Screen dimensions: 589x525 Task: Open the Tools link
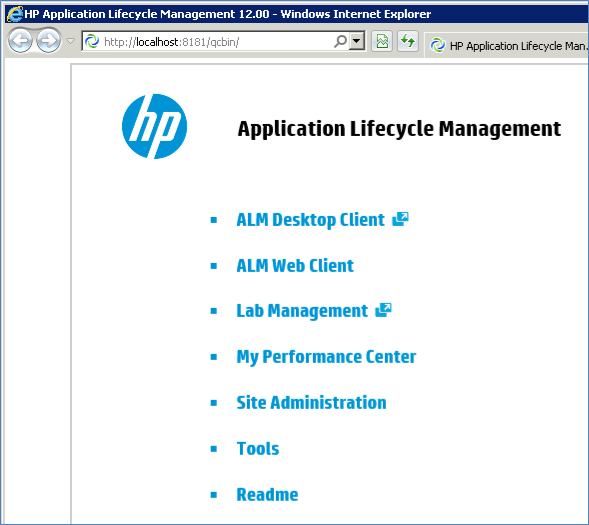point(258,449)
